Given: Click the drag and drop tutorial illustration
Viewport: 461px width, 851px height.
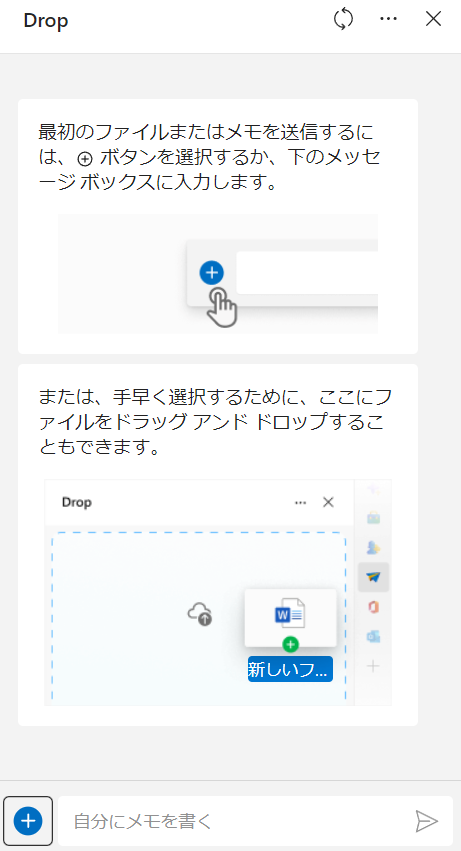Looking at the screenshot, I should (x=218, y=592).
